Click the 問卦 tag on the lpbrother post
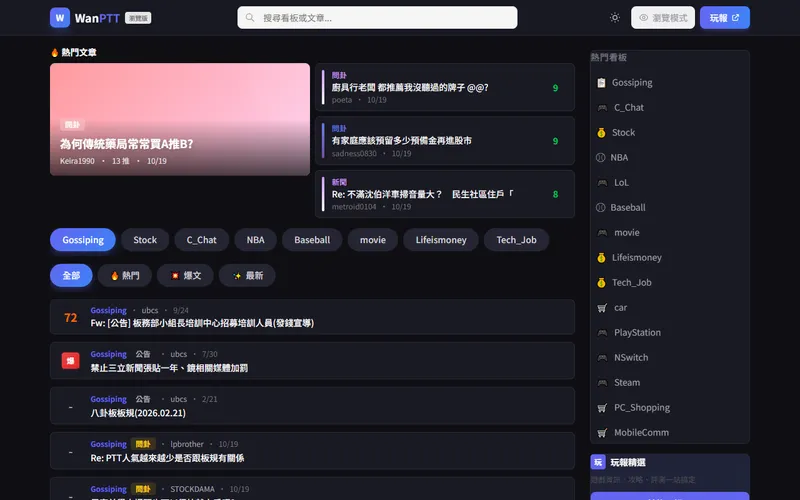Image resolution: width=800 pixels, height=500 pixels. tap(143, 444)
